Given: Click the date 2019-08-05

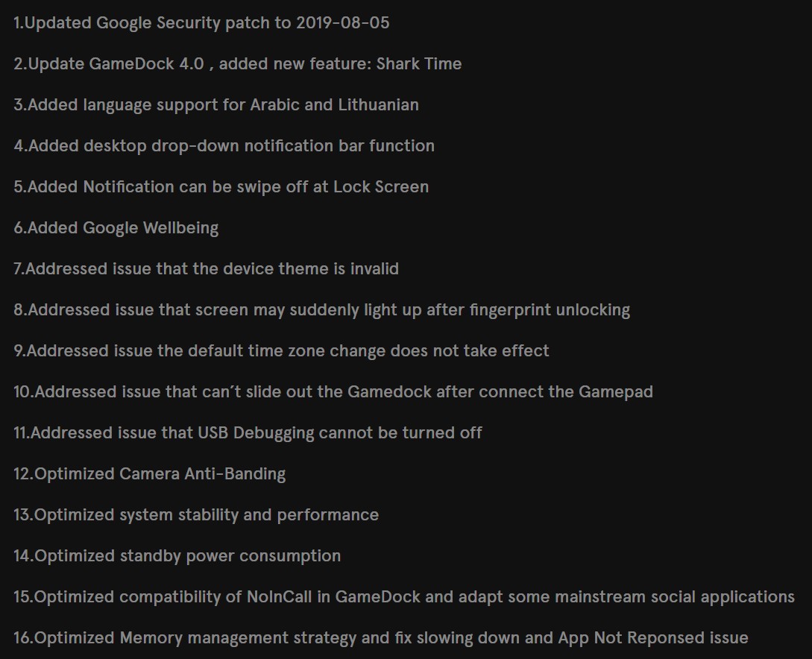Looking at the screenshot, I should 343,23.
